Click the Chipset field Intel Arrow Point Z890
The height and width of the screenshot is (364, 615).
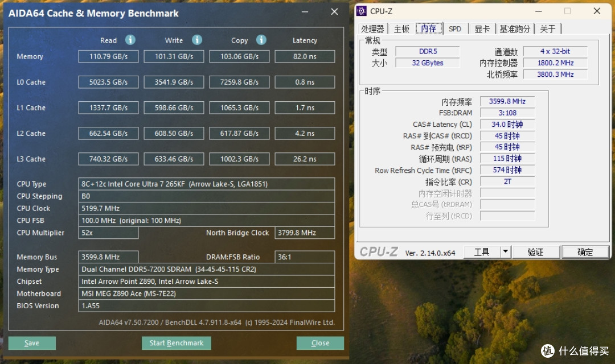207,282
